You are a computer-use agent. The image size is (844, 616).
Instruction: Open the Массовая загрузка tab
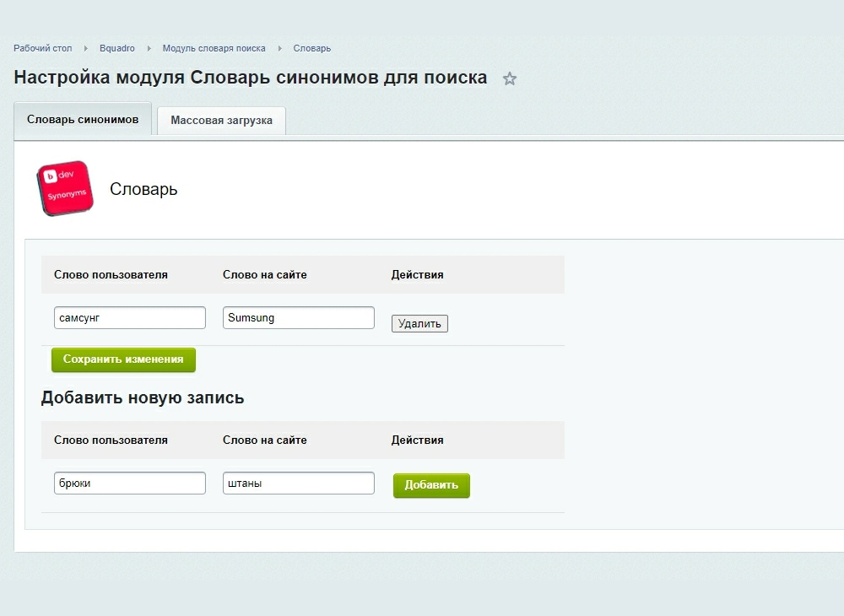pos(221,121)
